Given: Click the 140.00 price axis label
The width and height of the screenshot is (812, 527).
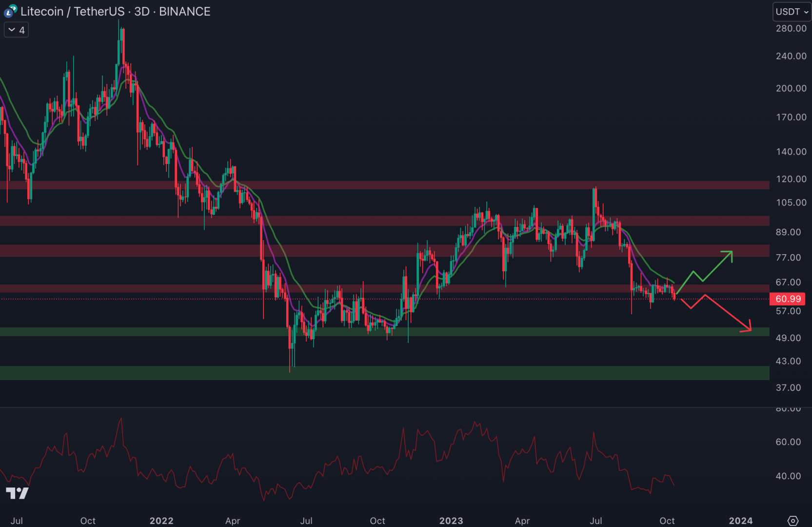Looking at the screenshot, I should tap(791, 152).
